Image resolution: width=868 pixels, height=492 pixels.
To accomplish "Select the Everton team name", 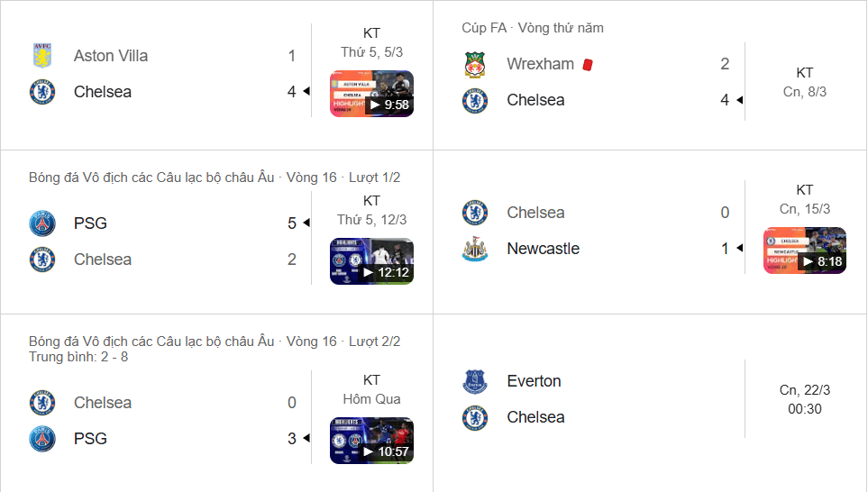I will point(534,381).
